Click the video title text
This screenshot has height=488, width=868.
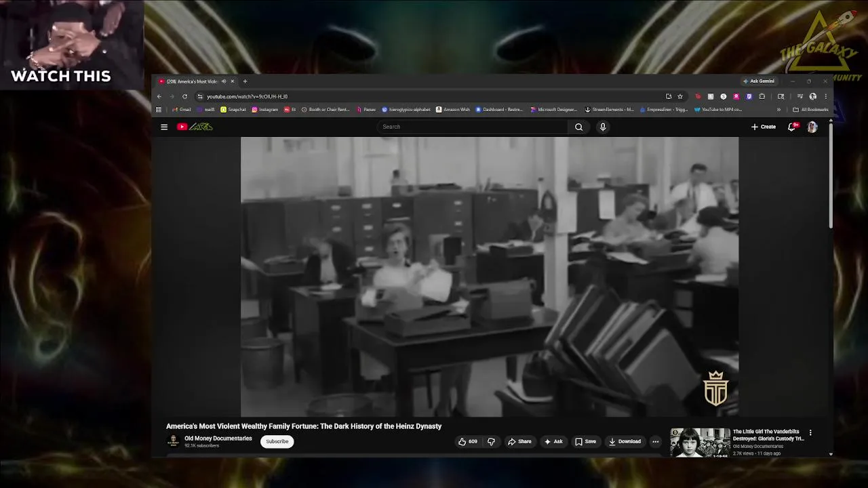(x=304, y=426)
